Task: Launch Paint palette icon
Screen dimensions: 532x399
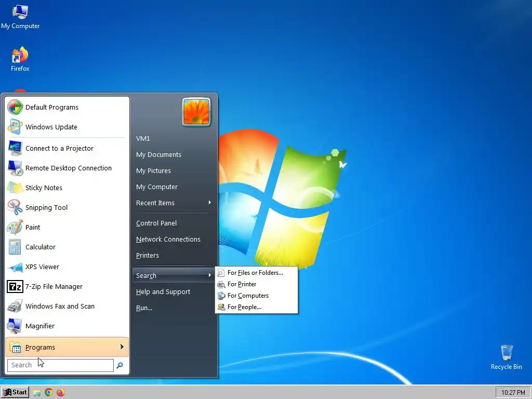Action: [15, 228]
